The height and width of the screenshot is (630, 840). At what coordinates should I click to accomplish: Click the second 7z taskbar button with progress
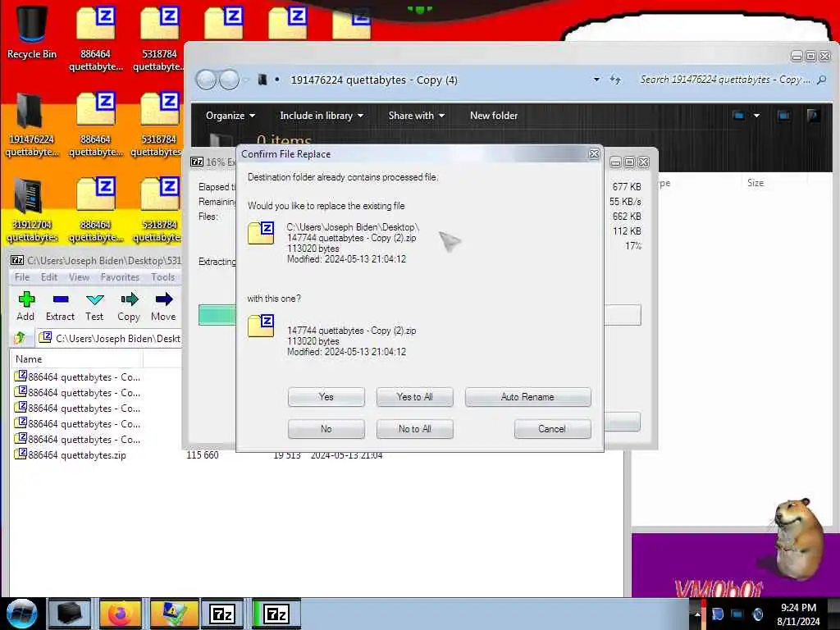[276, 614]
